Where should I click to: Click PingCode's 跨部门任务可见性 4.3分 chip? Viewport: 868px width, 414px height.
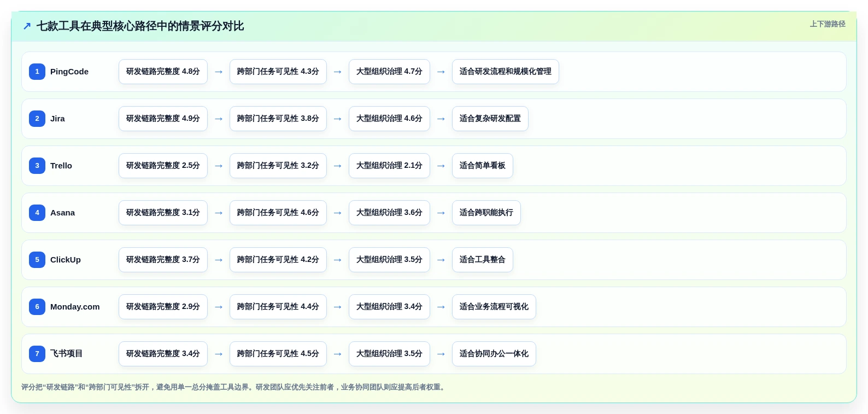pyautogui.click(x=278, y=72)
